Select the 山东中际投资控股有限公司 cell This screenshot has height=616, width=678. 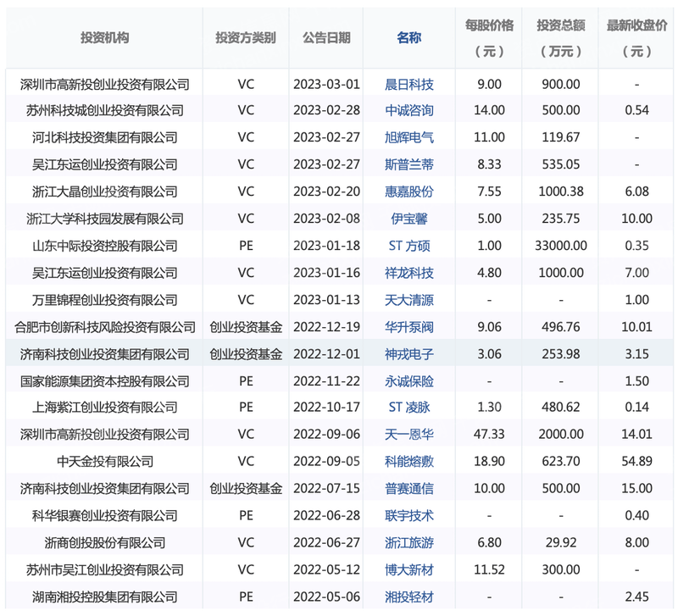104,246
